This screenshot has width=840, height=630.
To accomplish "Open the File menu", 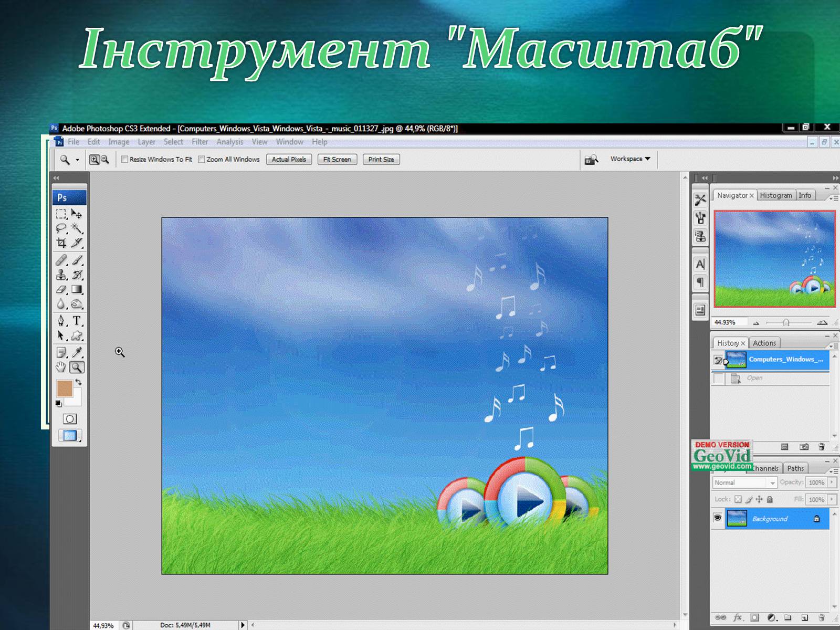I will [x=73, y=142].
